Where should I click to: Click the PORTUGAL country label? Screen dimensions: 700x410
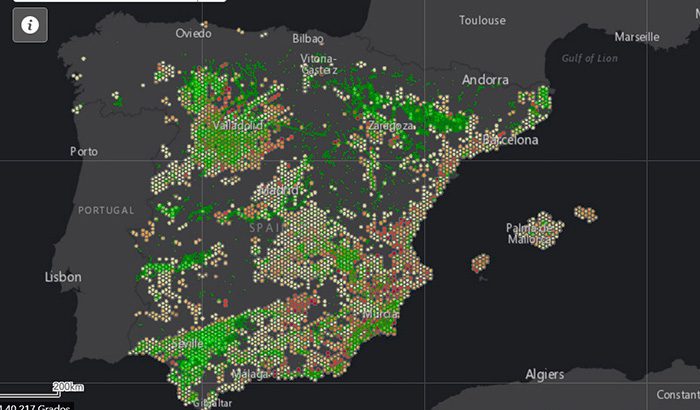(105, 210)
